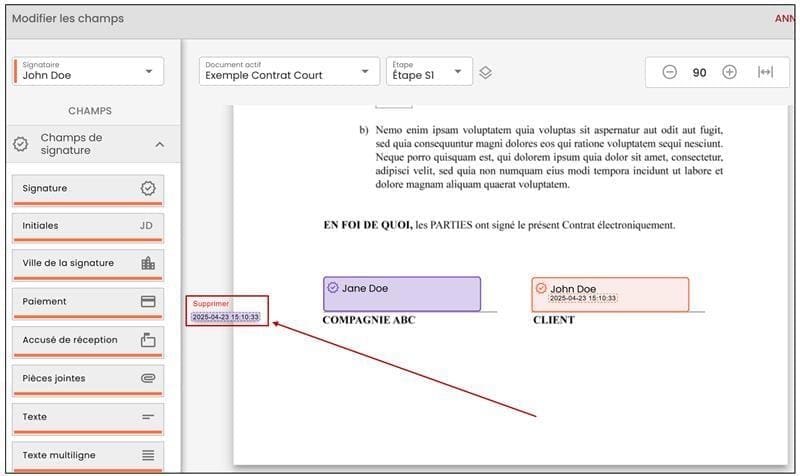The image size is (800, 476).
Task: Click the zoom out minus icon
Action: 670,72
